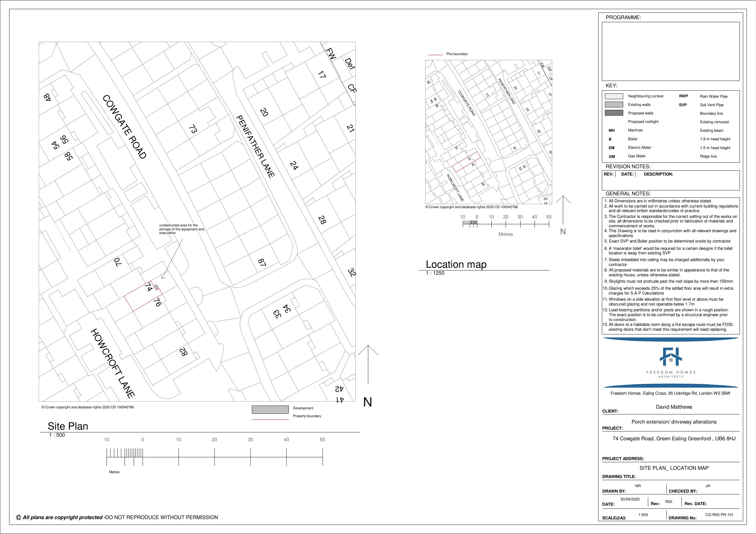Click the Existing walls grey swatch
The width and height of the screenshot is (756, 534).
point(614,105)
